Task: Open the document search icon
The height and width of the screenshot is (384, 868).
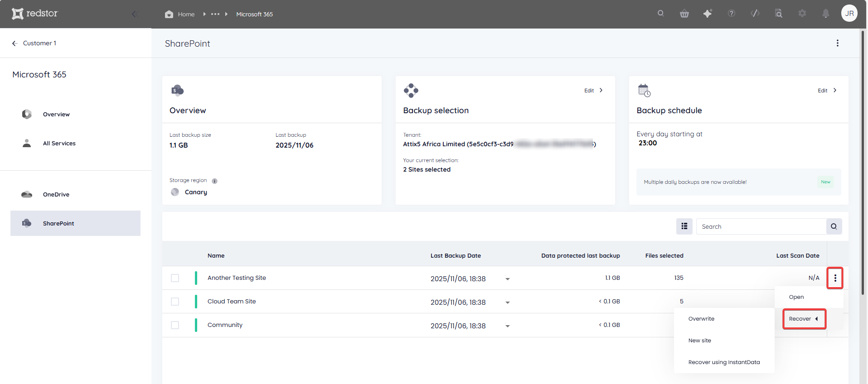Action: coord(779,14)
